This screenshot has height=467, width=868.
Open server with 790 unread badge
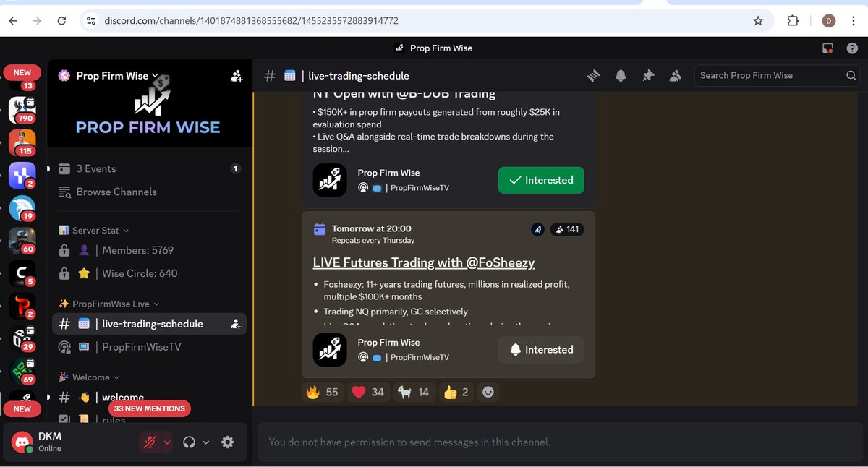coord(22,110)
